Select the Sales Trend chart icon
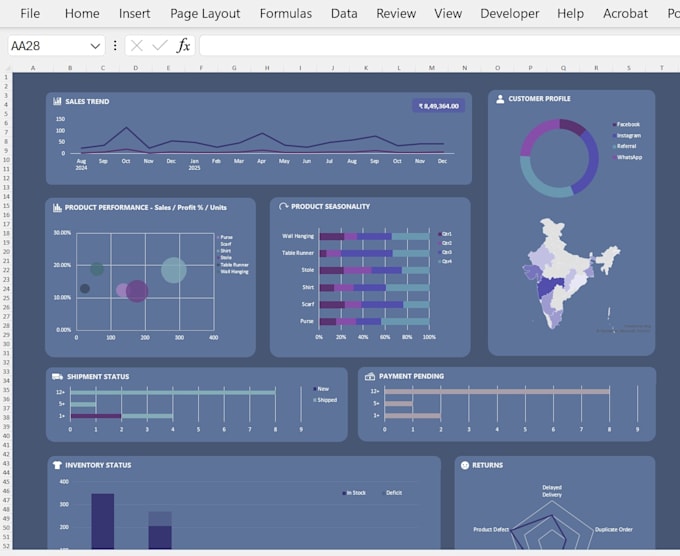Viewport: 680px width, 556px height. (x=57, y=101)
